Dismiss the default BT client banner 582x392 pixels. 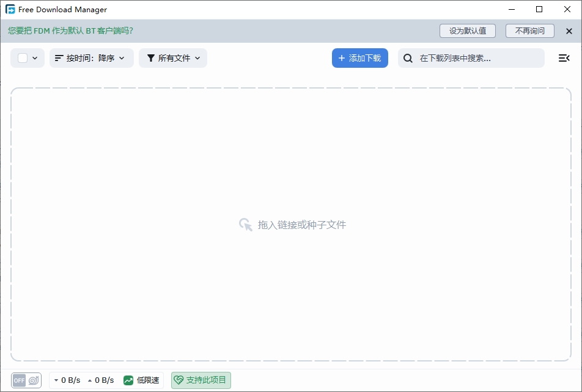pyautogui.click(x=569, y=31)
